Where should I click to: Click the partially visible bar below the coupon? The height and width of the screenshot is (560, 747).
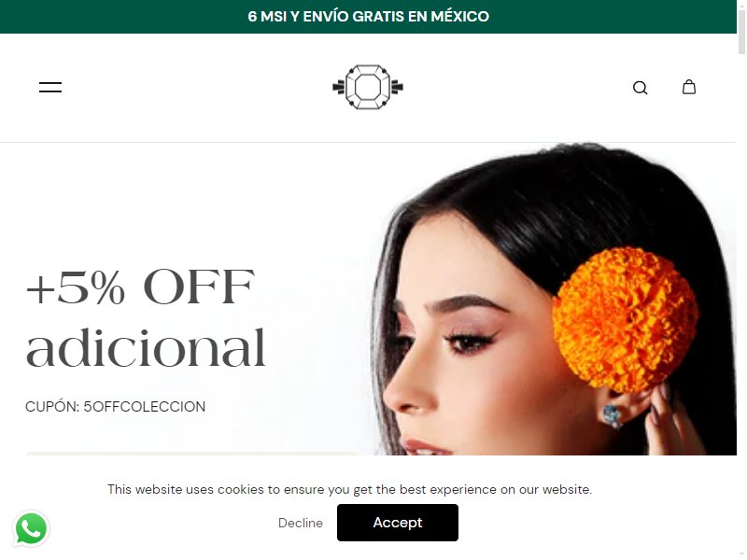coord(191,454)
